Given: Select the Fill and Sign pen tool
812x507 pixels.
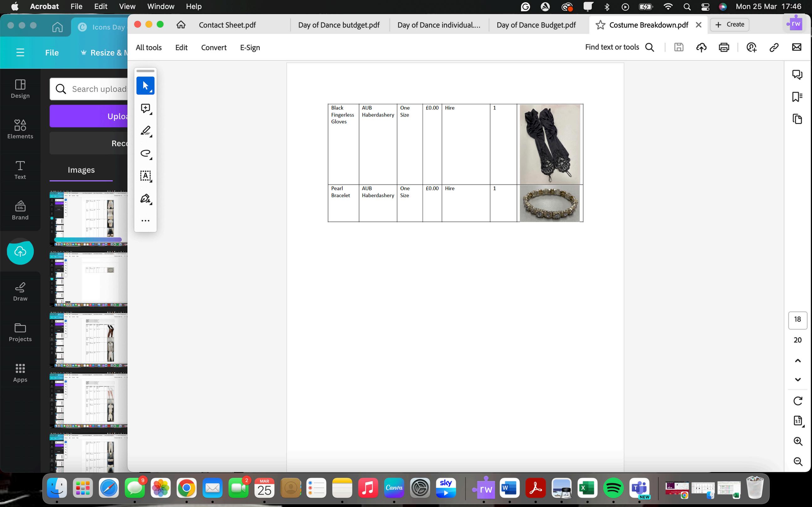Looking at the screenshot, I should 145,198.
